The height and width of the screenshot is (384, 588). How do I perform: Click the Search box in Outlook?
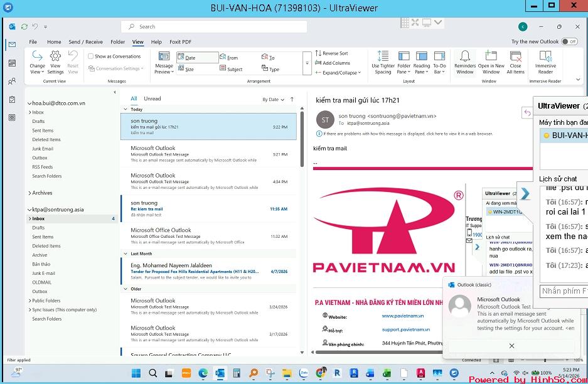(x=214, y=26)
